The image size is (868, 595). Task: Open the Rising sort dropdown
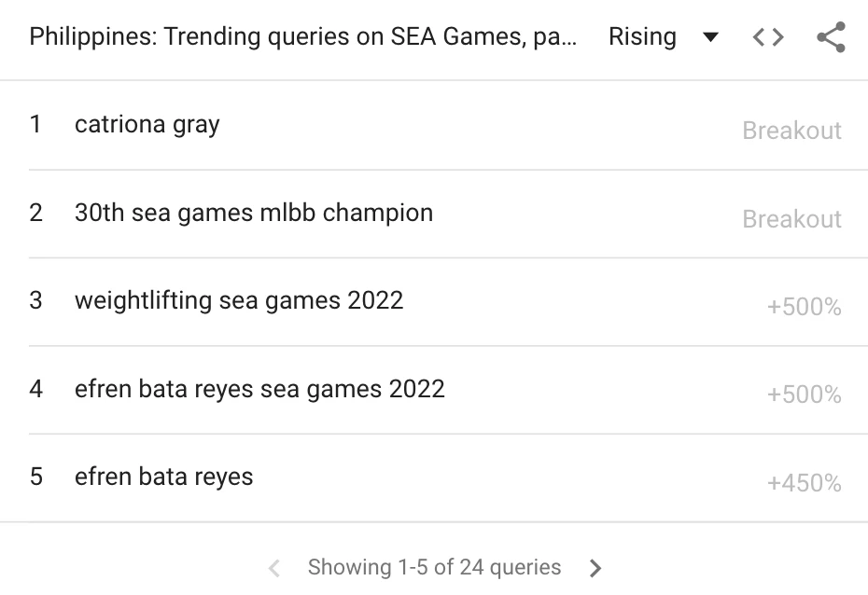pos(663,37)
